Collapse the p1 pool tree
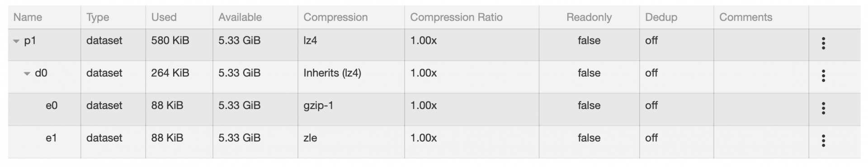 click(x=16, y=41)
